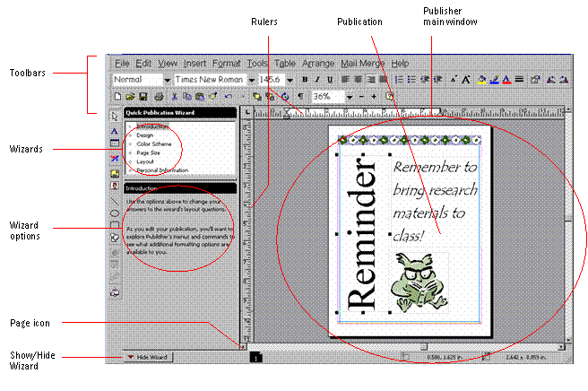Pick the Oval shape tool
Image resolution: width=588 pixels, height=391 pixels.
[114, 213]
